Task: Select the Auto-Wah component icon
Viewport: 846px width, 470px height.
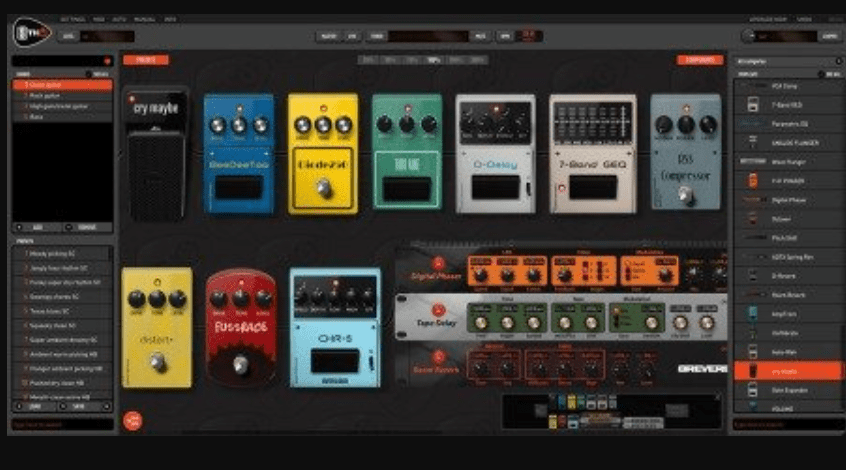Action: click(x=753, y=352)
